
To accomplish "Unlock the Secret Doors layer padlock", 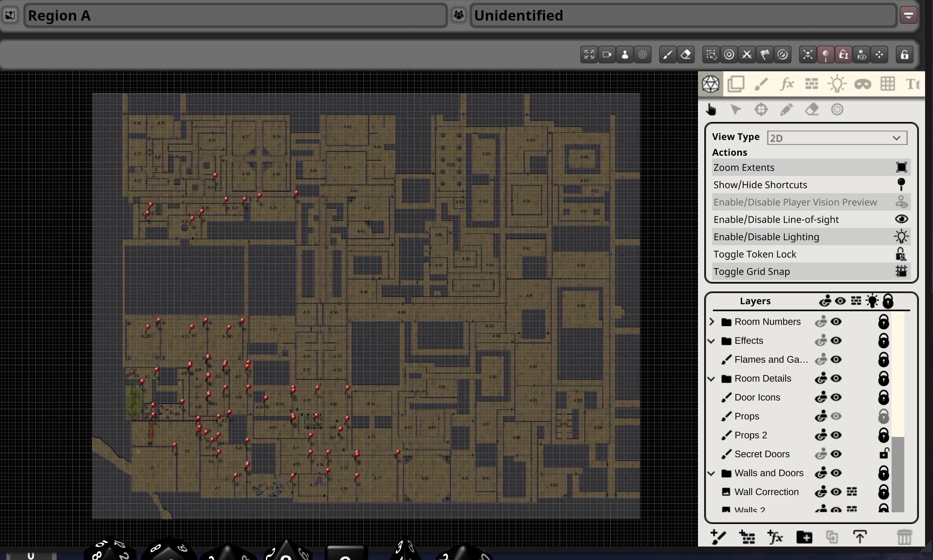I will (884, 454).
